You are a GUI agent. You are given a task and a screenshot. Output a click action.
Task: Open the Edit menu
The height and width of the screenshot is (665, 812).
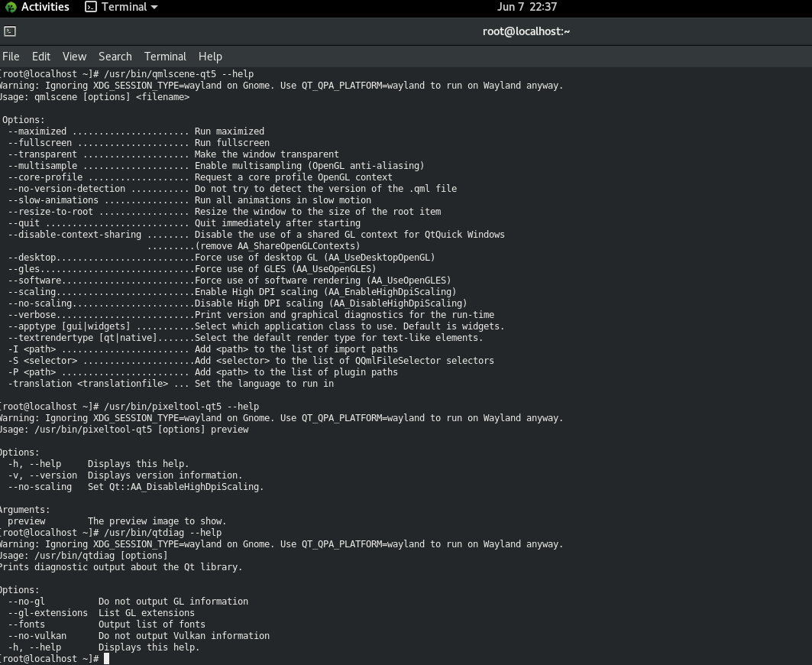pos(41,57)
